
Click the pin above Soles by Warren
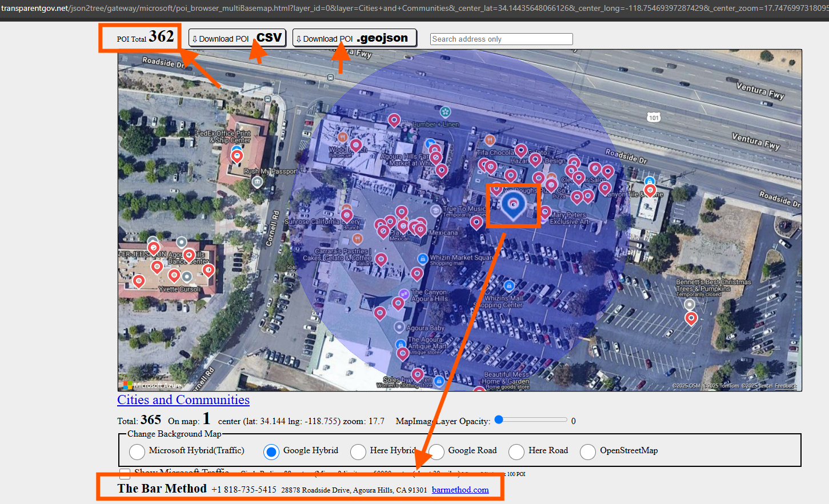pyautogui.click(x=418, y=376)
